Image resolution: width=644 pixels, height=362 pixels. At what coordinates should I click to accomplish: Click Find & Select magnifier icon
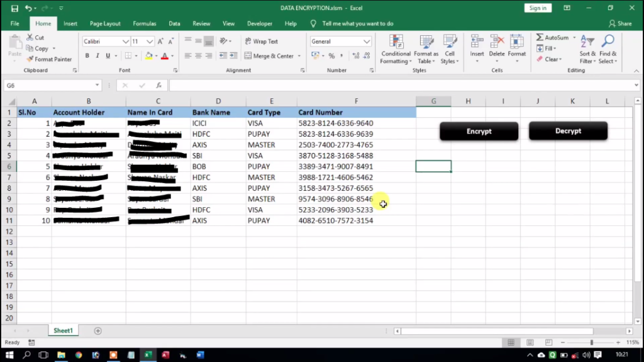point(608,49)
